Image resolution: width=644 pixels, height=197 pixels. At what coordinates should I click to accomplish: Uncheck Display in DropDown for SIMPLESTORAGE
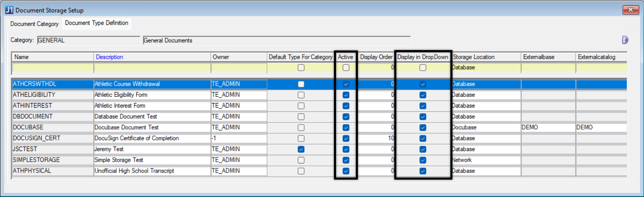[x=423, y=160]
